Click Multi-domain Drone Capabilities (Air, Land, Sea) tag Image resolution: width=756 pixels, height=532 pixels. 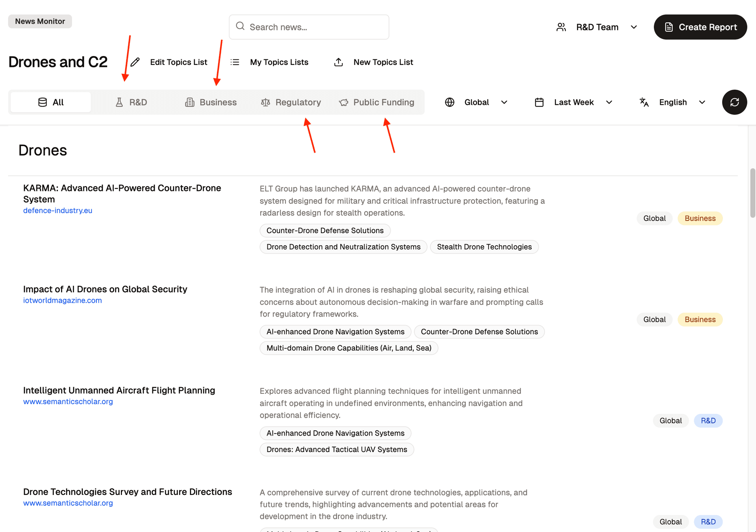pyautogui.click(x=349, y=348)
